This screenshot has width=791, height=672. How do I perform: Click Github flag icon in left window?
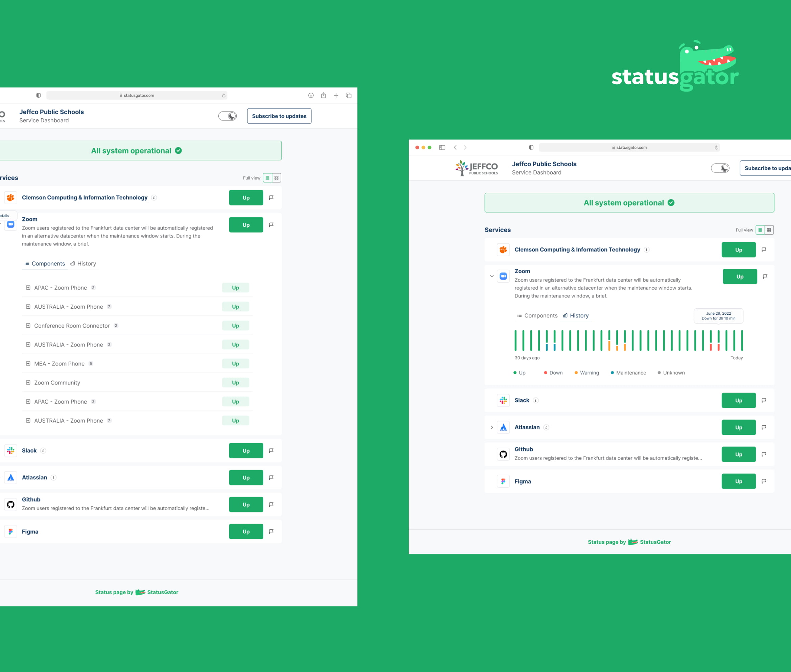pyautogui.click(x=271, y=505)
